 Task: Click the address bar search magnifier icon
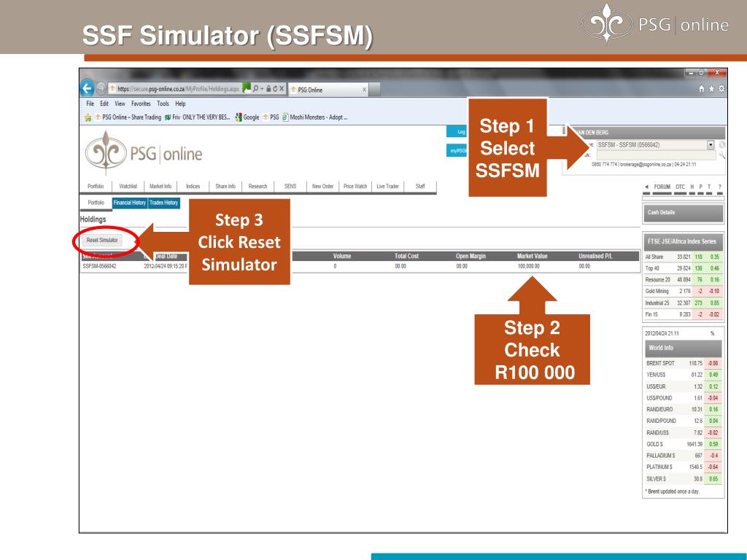tap(256, 88)
